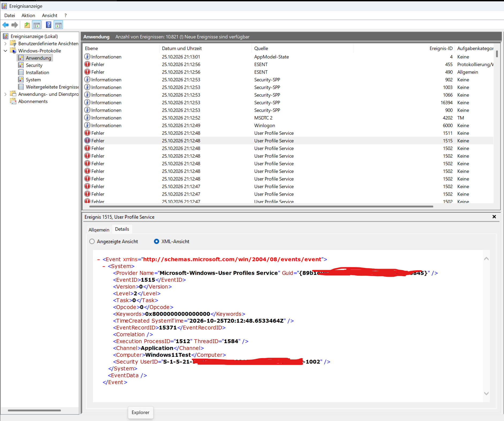The height and width of the screenshot is (421, 504).
Task: Sort by Datum und Uhrzeit column
Action: pos(205,48)
